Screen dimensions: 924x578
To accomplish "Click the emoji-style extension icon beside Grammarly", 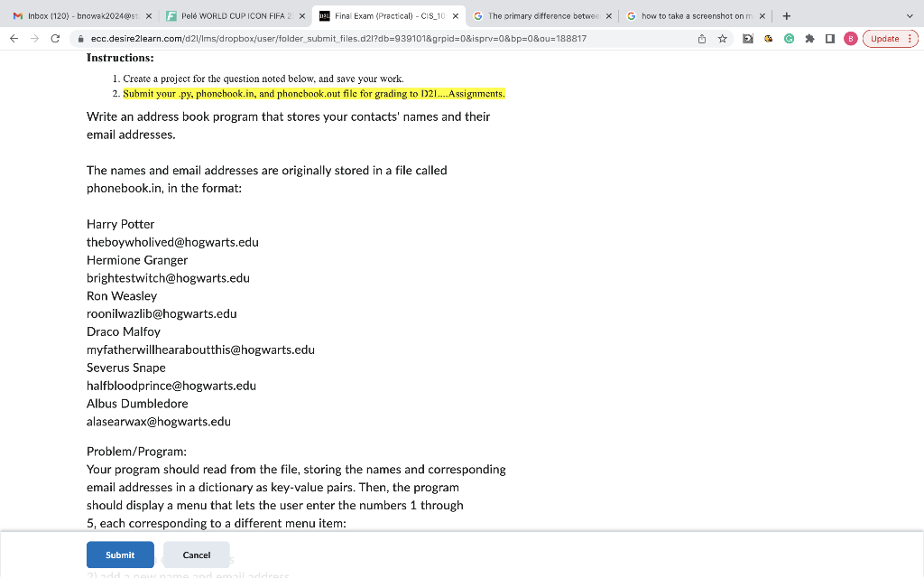I will click(768, 39).
